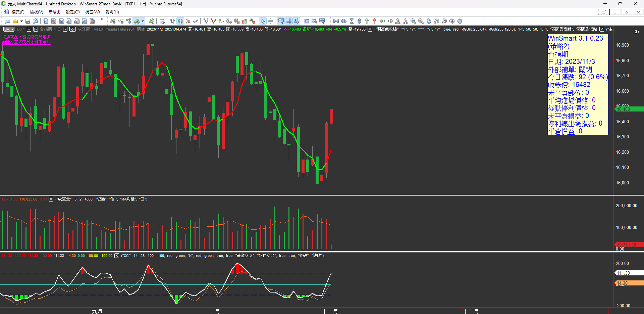
Task: Open the drawing tool dropdown arrow
Action: click(143, 21)
